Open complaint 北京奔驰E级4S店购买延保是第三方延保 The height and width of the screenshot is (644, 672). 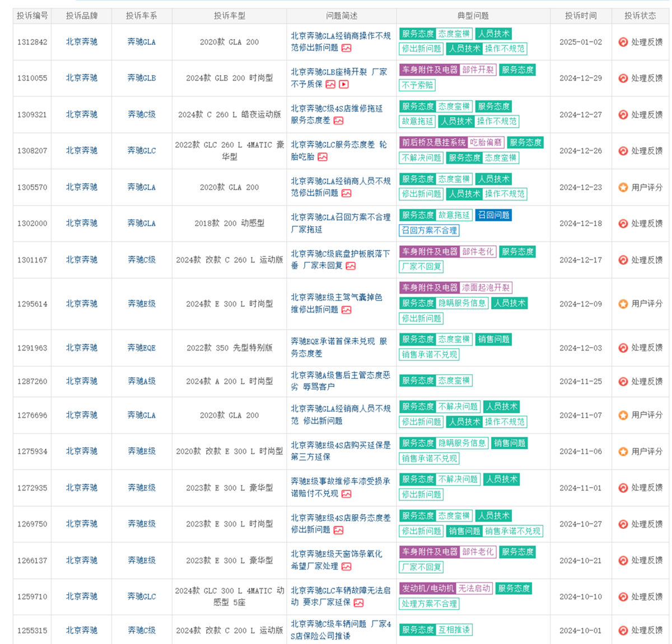[x=340, y=451]
